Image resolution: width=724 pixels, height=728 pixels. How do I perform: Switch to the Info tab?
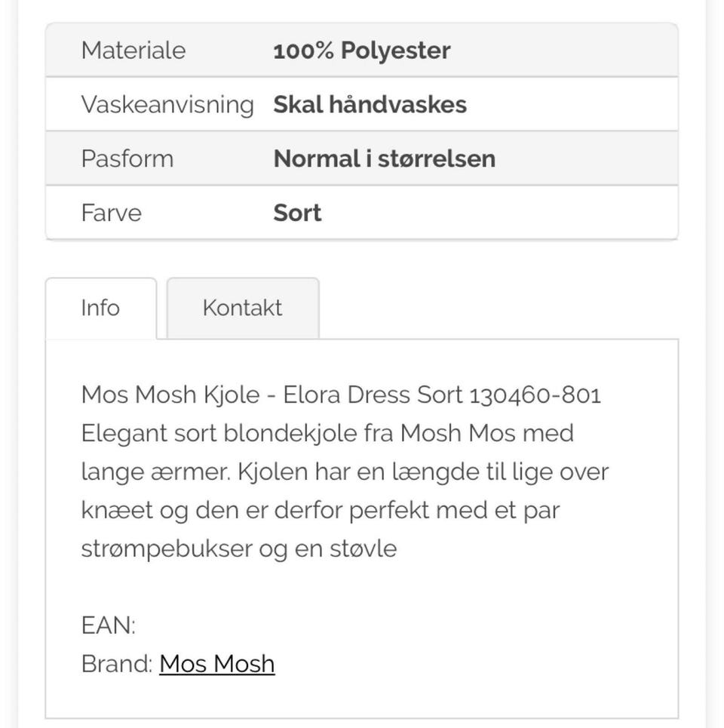pyautogui.click(x=100, y=308)
